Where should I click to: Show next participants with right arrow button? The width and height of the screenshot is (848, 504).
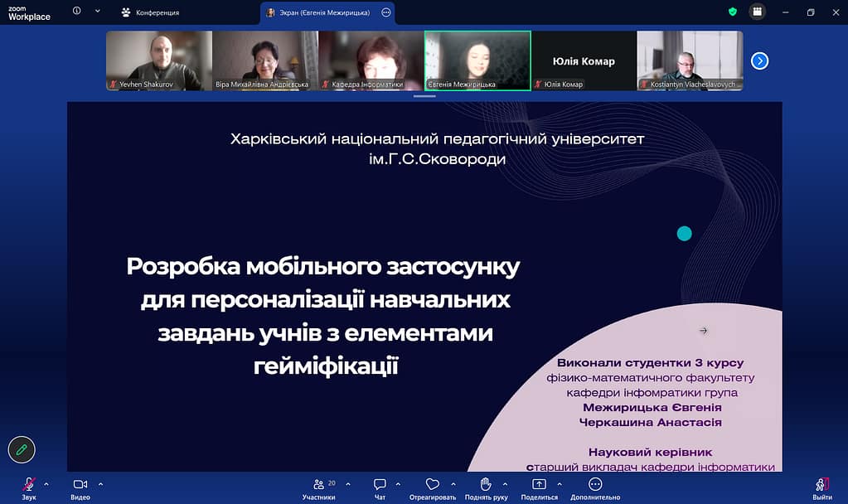click(759, 61)
